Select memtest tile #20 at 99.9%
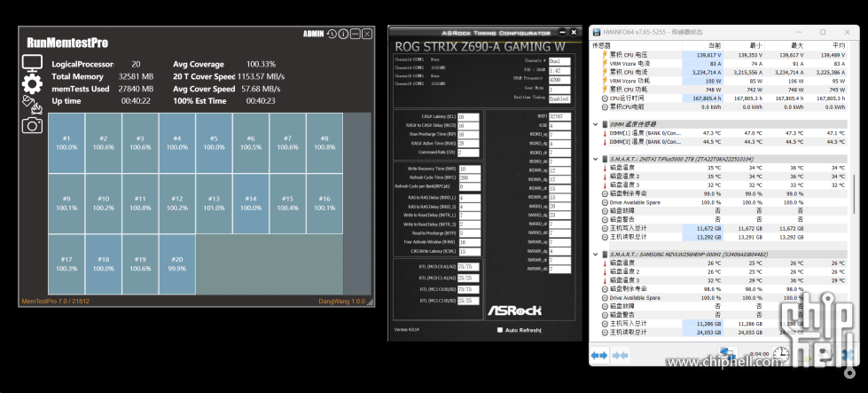The image size is (868, 393). coord(177,264)
